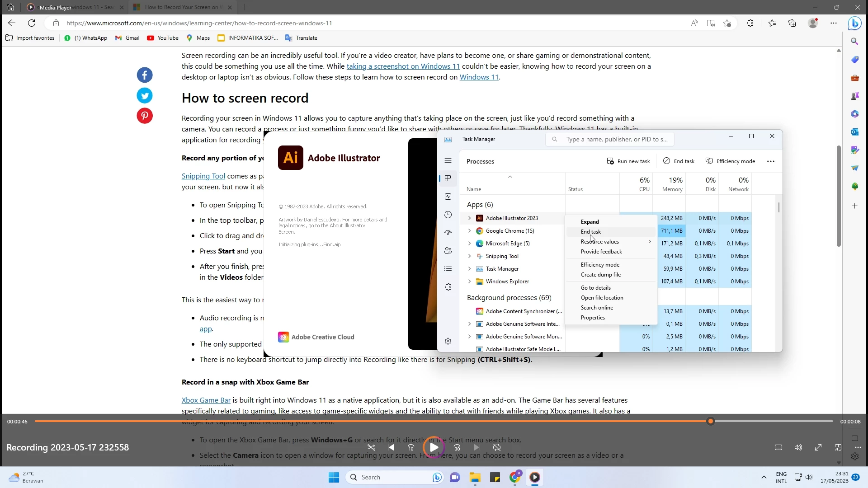Open Media Player more options menu
Screen dimensions: 868x488
(858, 447)
